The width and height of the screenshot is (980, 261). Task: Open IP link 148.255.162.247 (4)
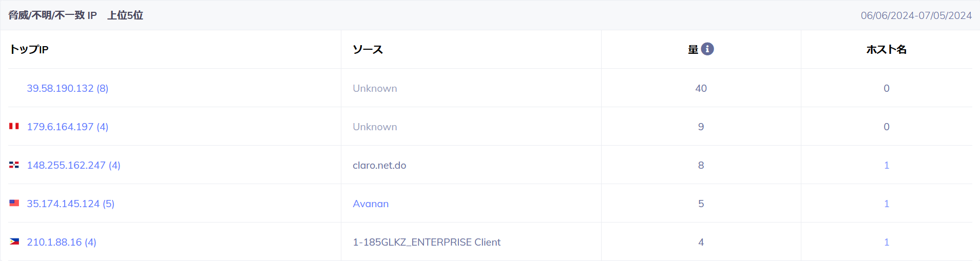pyautogui.click(x=73, y=165)
